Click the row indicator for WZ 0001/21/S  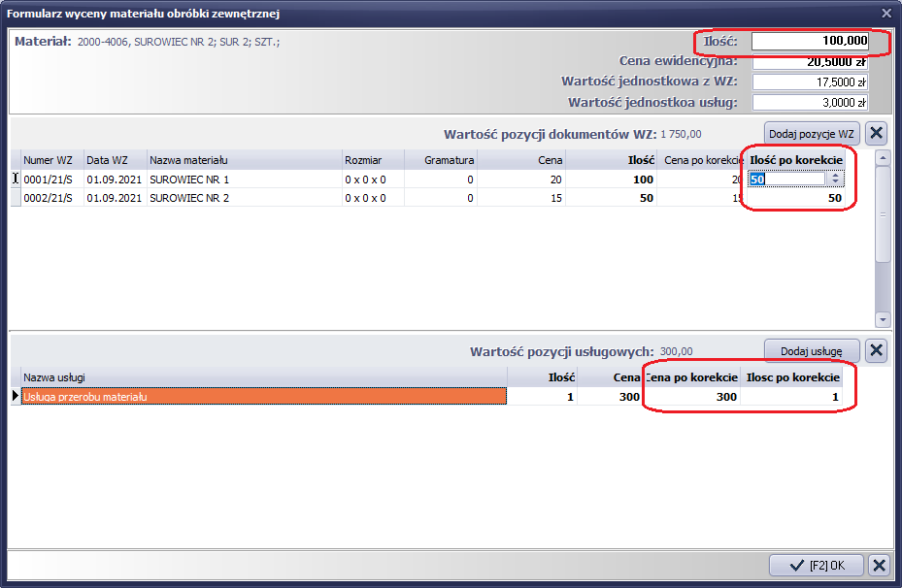[15, 180]
